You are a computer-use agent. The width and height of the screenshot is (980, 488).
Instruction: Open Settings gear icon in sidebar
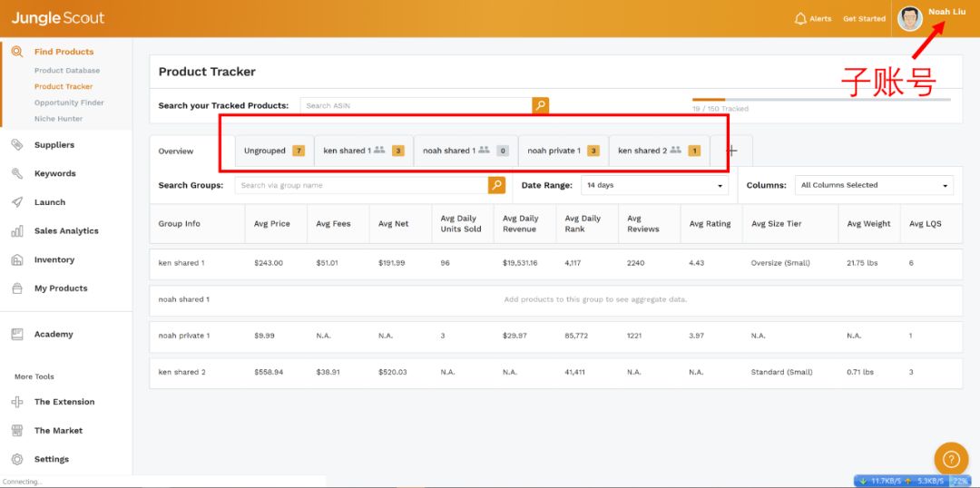click(x=17, y=459)
